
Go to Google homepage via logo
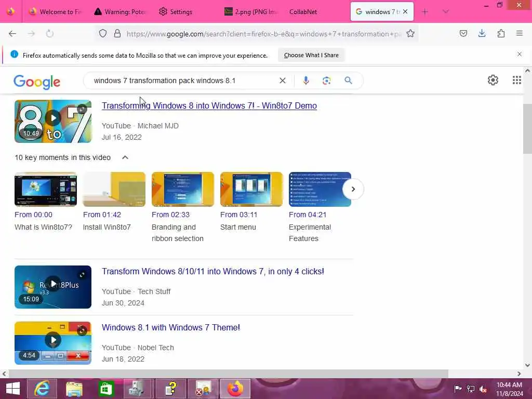(x=37, y=82)
